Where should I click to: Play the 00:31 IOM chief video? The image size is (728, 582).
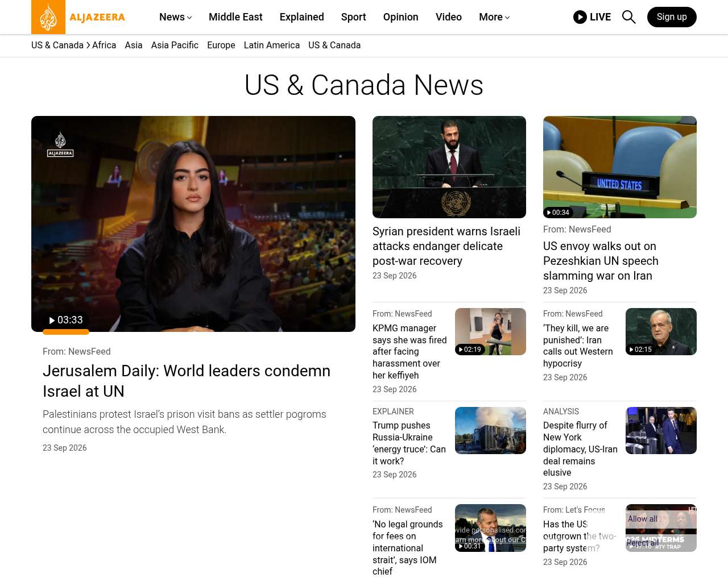(x=470, y=546)
